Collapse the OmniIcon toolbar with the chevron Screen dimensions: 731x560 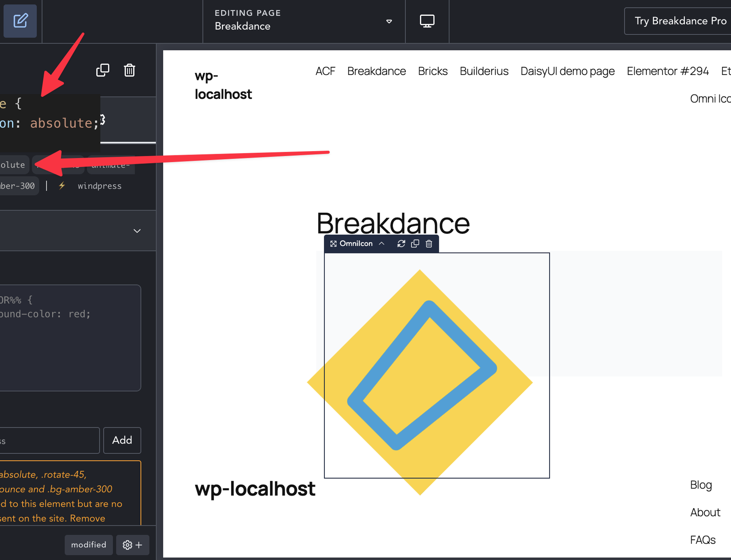(x=382, y=244)
